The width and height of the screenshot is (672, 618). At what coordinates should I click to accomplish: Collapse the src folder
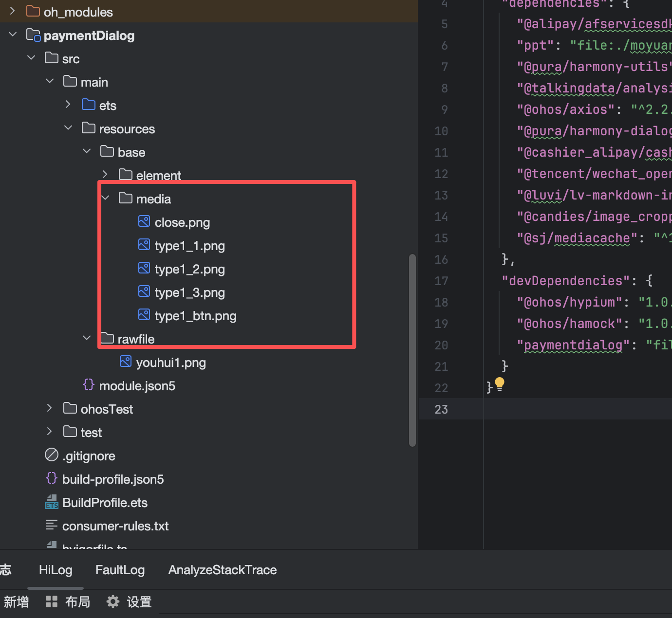click(x=31, y=58)
